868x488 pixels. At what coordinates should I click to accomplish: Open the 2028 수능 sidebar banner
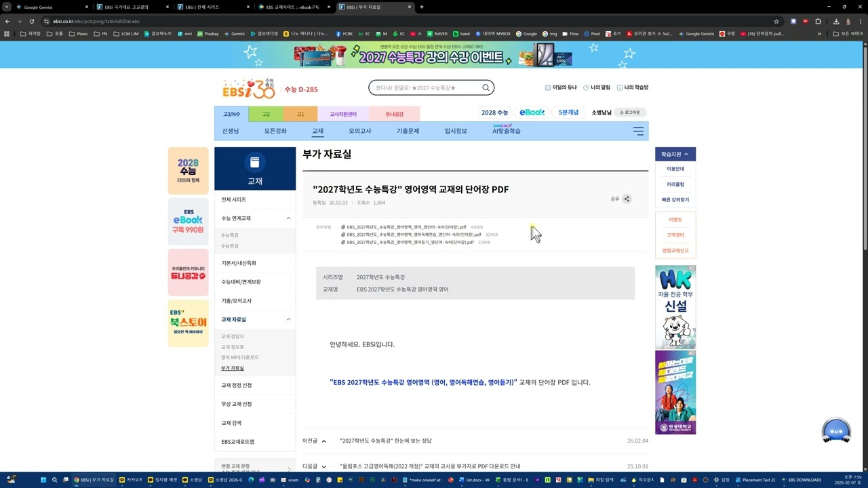pyautogui.click(x=188, y=171)
